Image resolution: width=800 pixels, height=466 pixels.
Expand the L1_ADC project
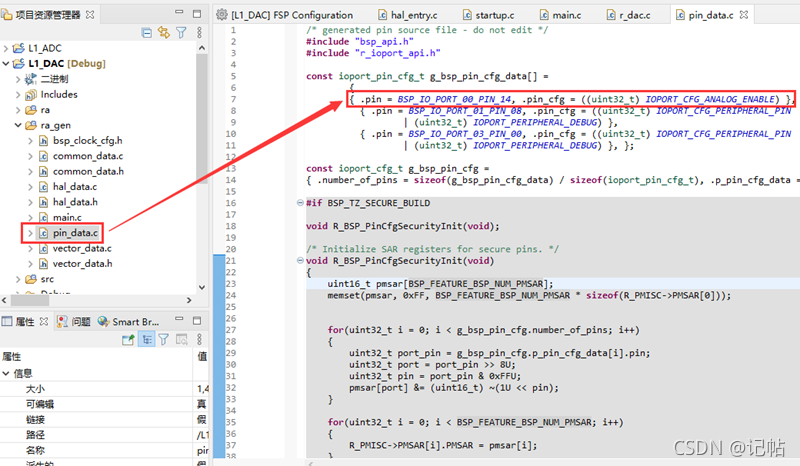pyautogui.click(x=6, y=48)
